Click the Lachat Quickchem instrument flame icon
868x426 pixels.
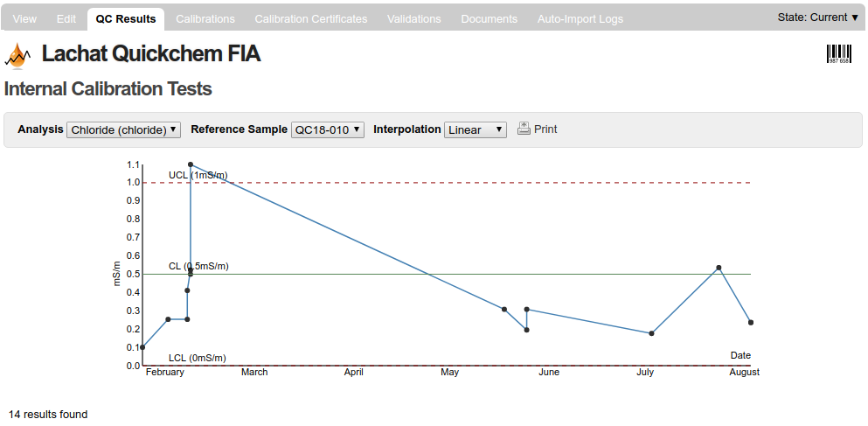coord(17,56)
